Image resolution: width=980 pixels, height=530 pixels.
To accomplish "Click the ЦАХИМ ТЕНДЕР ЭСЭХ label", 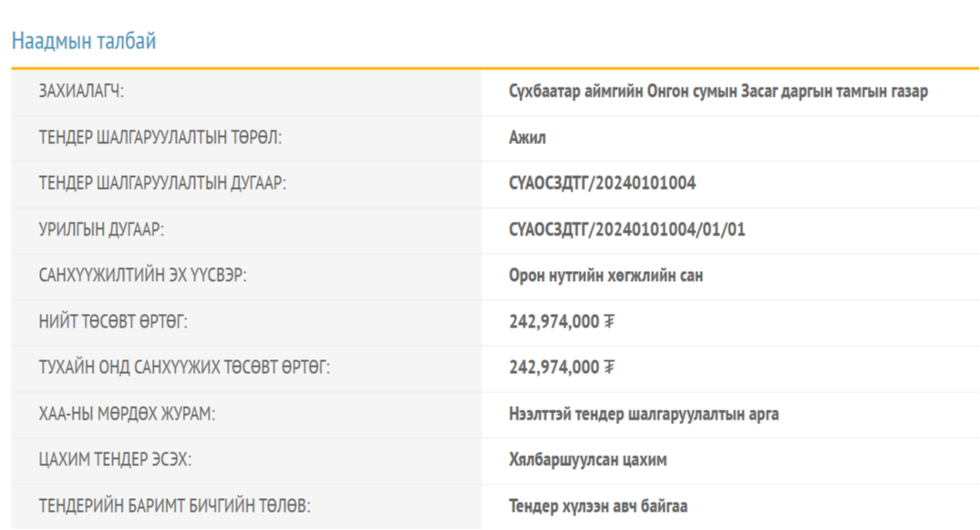I will (x=115, y=460).
